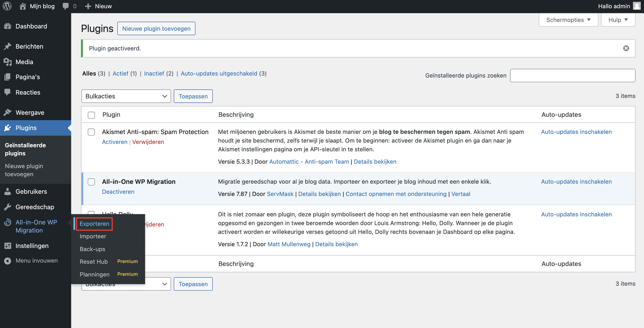Click the Dashboard gauge icon
This screenshot has height=328, width=644.
tap(8, 26)
